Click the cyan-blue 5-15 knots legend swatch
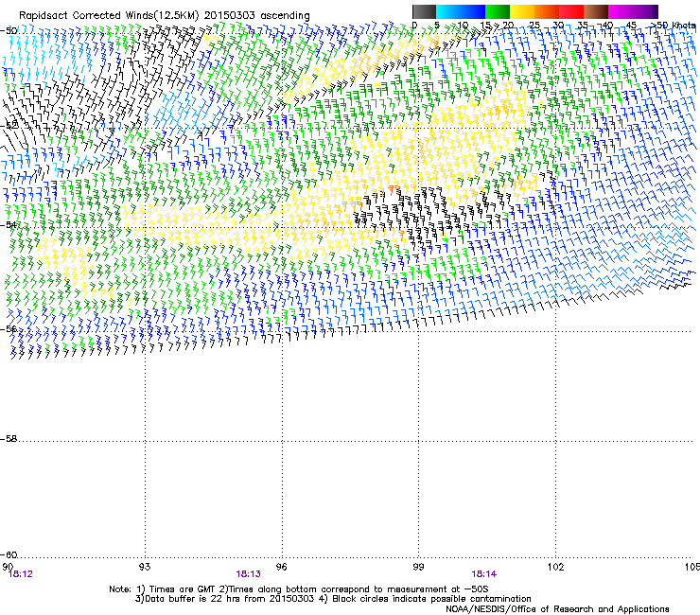This screenshot has width=700, height=615. 461,11
